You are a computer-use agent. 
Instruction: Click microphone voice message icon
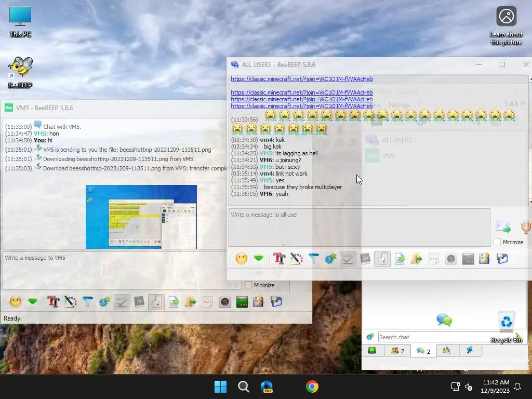click(x=526, y=227)
